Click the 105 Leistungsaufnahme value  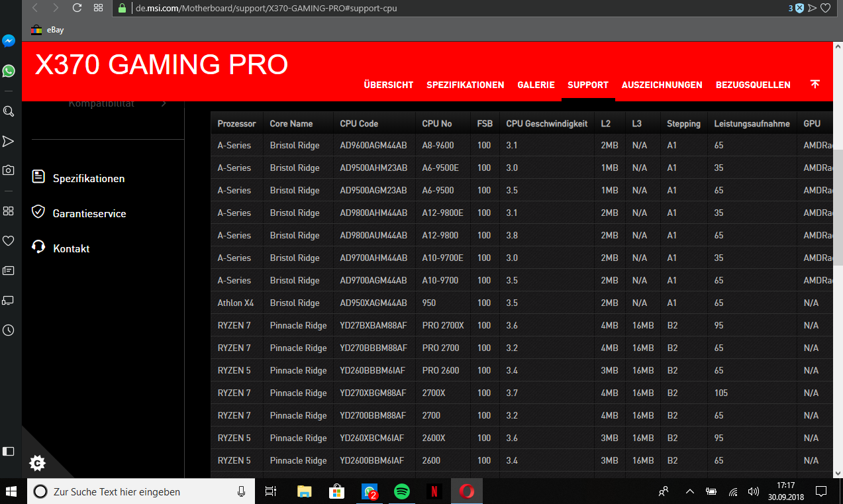point(721,393)
